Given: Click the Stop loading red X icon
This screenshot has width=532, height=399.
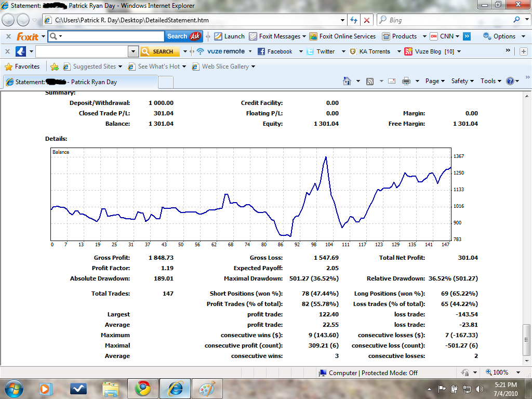Looking at the screenshot, I should 367,20.
